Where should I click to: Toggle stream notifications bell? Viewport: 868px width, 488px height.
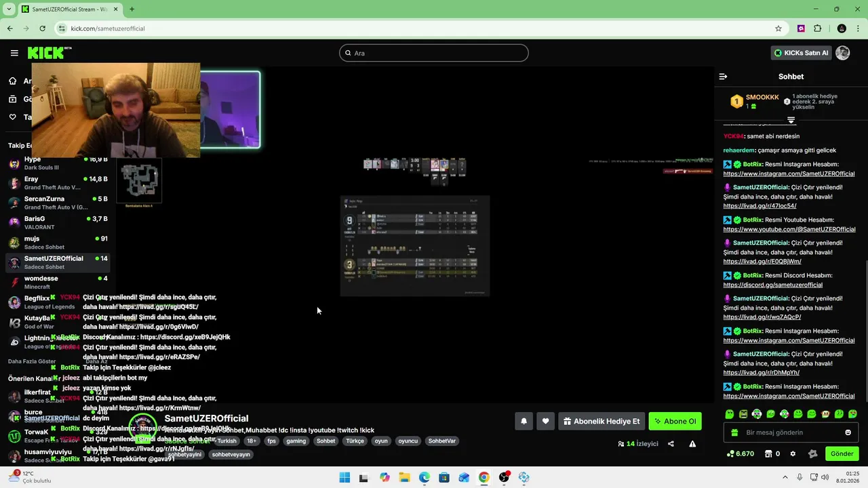[x=524, y=421]
